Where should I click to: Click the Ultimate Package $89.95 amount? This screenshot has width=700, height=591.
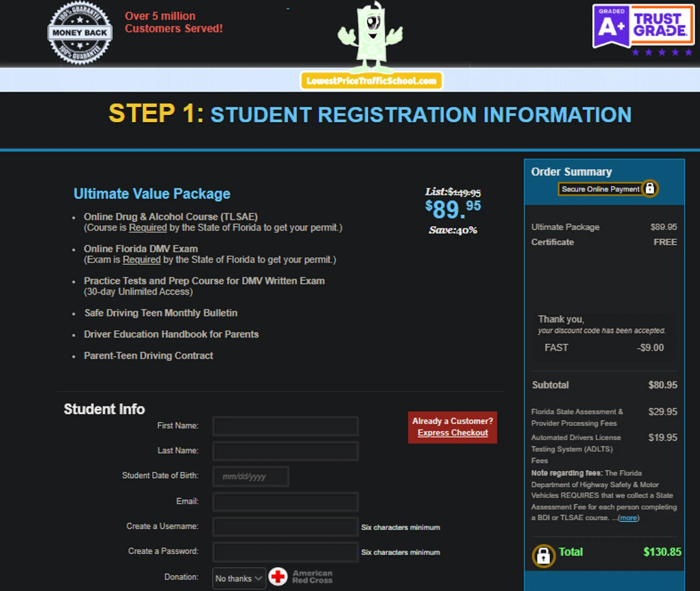pyautogui.click(x=664, y=227)
